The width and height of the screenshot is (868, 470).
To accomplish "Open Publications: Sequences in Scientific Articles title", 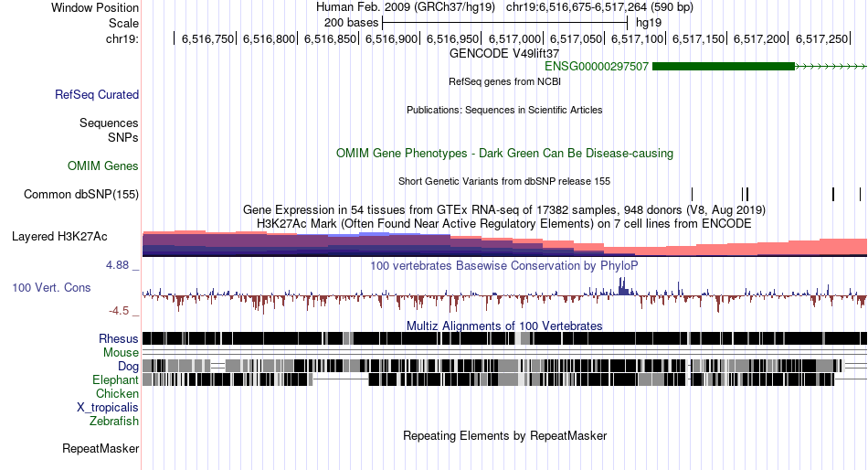I will point(504,110).
